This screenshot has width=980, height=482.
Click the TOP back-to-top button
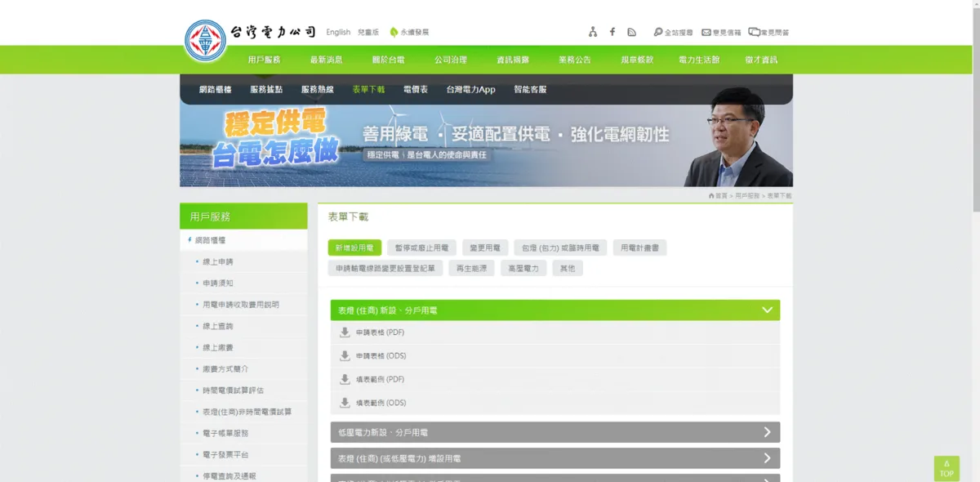tap(947, 469)
